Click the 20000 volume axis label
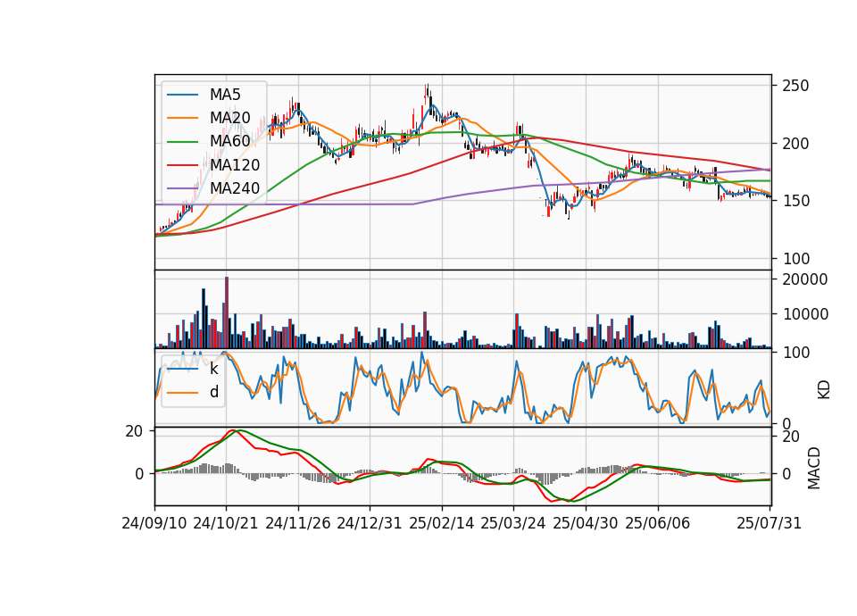 [805, 279]
